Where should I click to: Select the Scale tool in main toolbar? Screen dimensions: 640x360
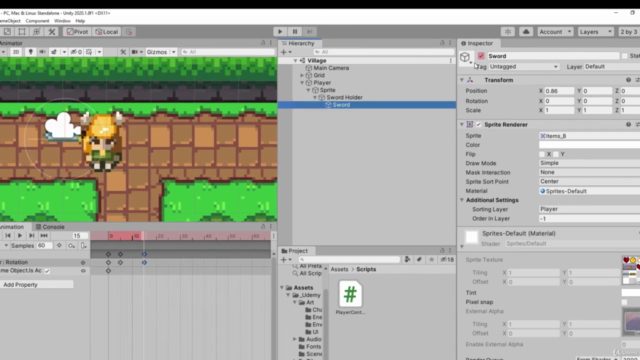pos(7,31)
